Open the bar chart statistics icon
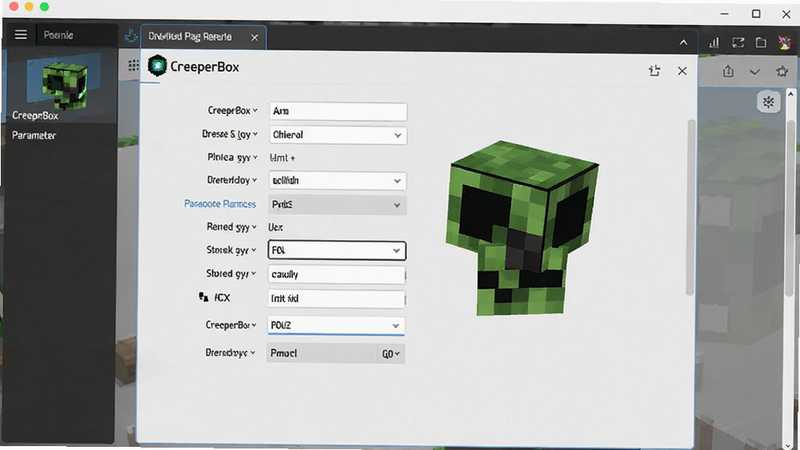Image resolution: width=800 pixels, height=450 pixels. (x=714, y=43)
